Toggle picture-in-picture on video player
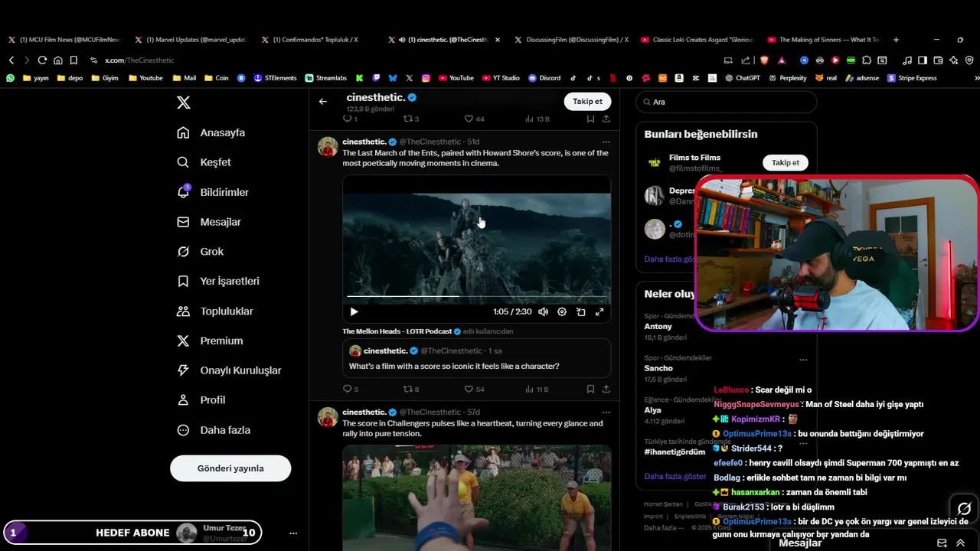The width and height of the screenshot is (980, 551). pos(581,311)
